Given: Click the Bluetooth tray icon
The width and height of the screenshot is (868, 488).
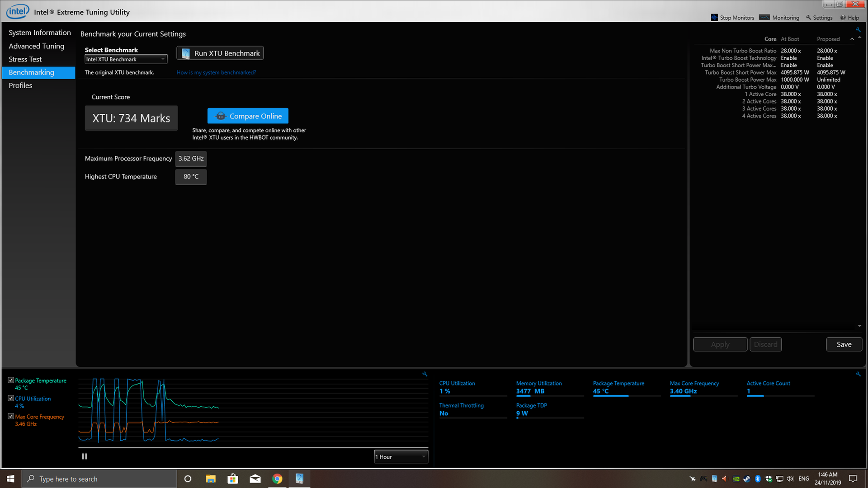Looking at the screenshot, I should [758, 479].
